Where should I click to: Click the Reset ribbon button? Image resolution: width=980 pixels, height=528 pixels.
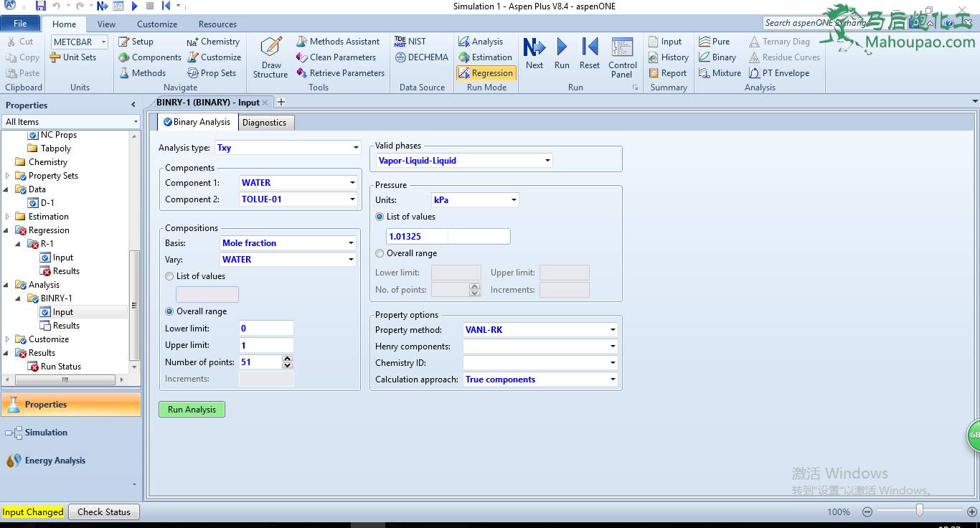coord(590,54)
